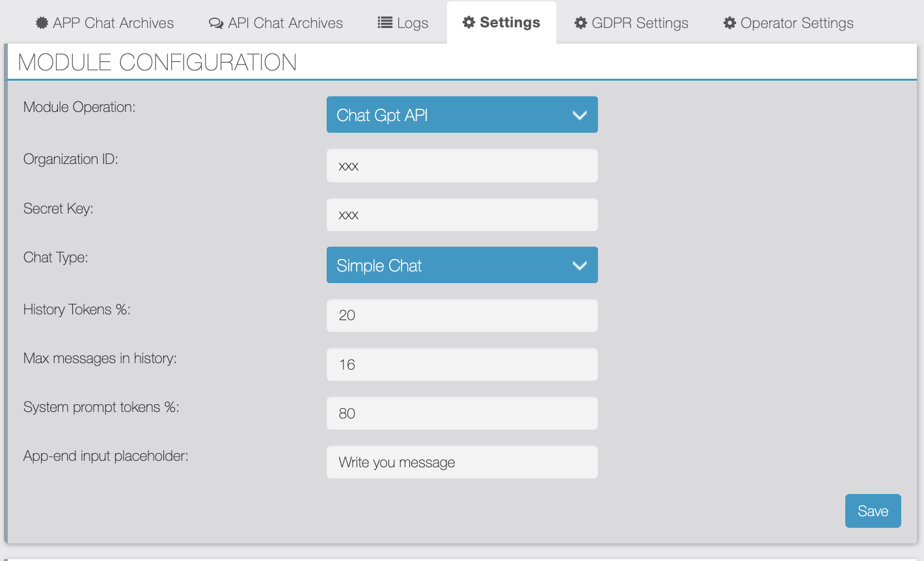Switch to the APP Chat Archives tab
Viewport: 924px width, 561px height.
point(113,23)
